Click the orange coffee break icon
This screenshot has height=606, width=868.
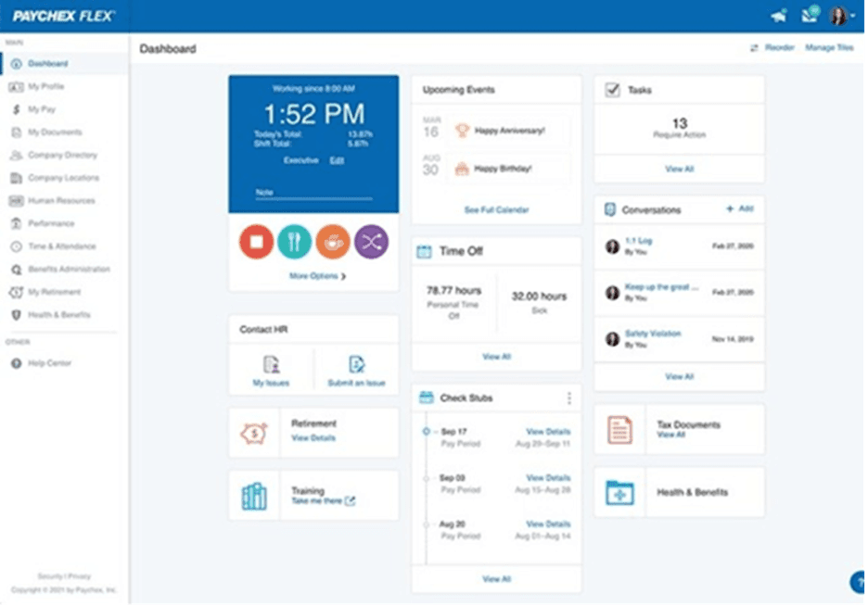(333, 242)
